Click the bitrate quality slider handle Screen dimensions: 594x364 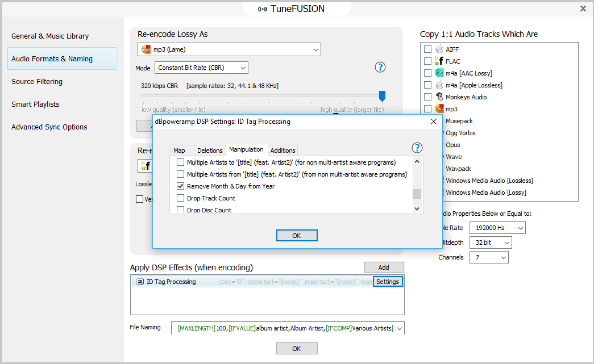[x=382, y=96]
